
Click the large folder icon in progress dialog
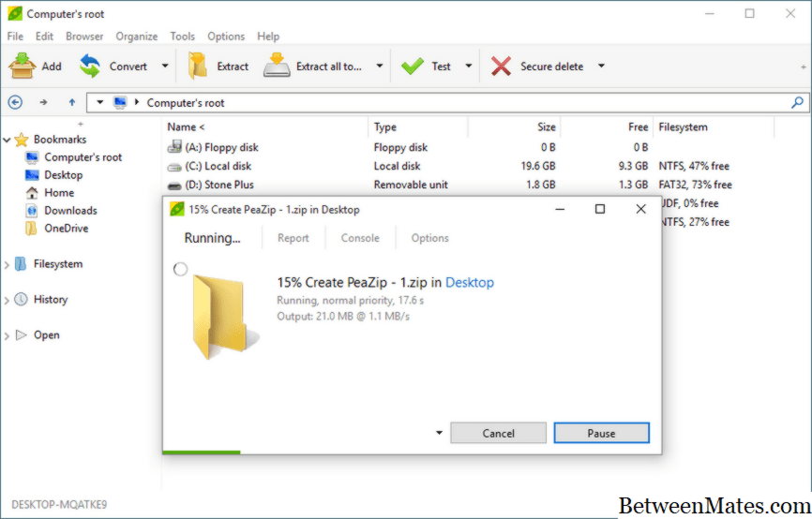[x=225, y=317]
